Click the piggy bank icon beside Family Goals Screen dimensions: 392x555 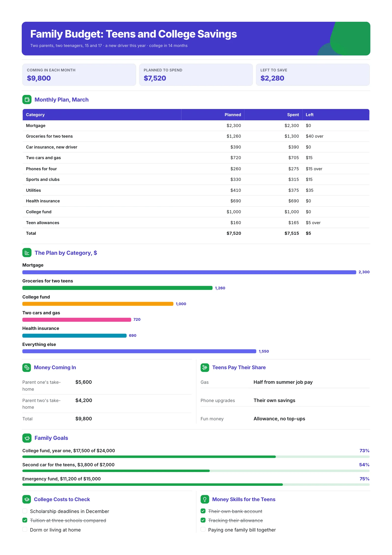coord(27,438)
